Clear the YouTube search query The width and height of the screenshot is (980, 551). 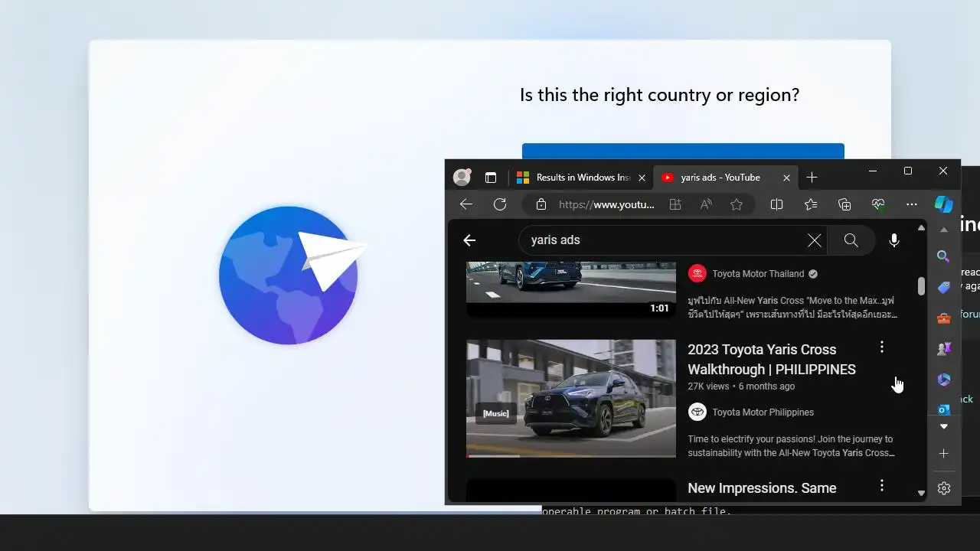[815, 240]
